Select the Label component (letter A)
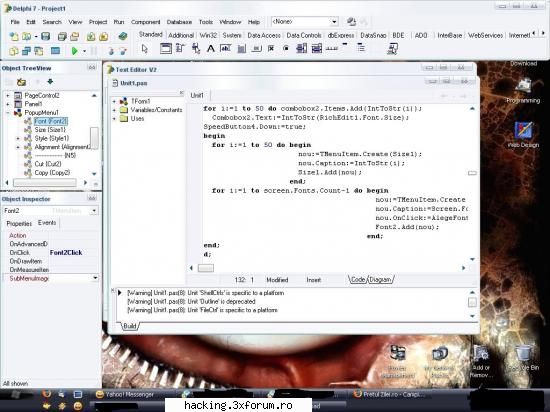The image size is (550, 412). (210, 49)
